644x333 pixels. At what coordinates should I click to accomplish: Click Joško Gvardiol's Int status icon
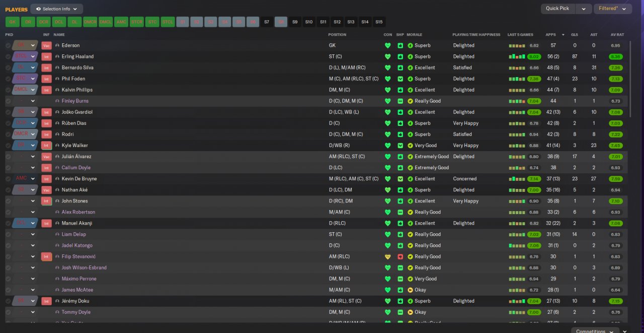click(x=46, y=112)
